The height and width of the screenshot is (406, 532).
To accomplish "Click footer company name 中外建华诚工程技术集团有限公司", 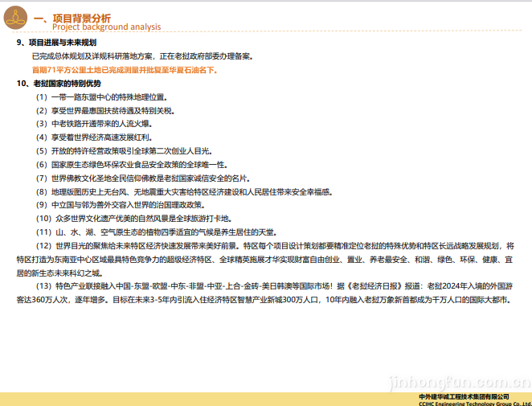I will 464,396.
